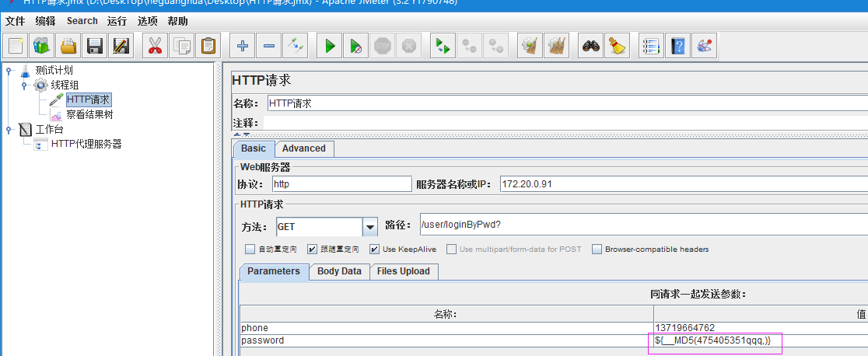868x356 pixels.
Task: Clear results with single broom icon
Action: click(x=530, y=45)
